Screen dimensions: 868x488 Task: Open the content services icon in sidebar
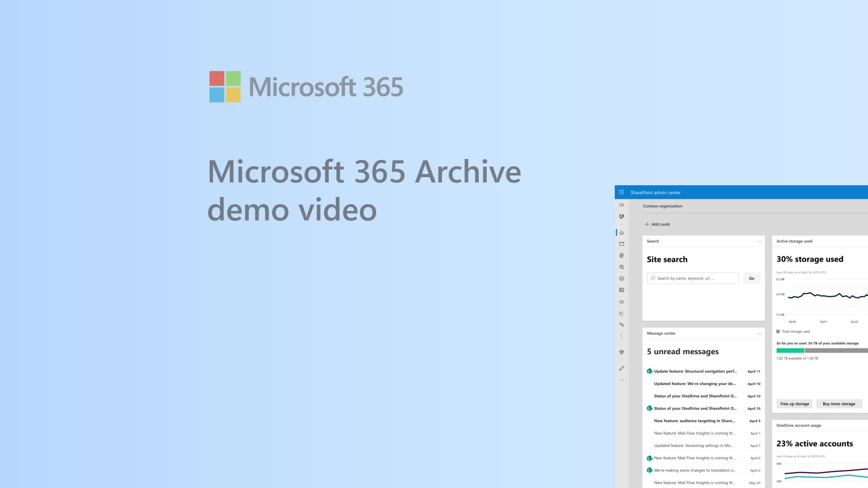(622, 290)
